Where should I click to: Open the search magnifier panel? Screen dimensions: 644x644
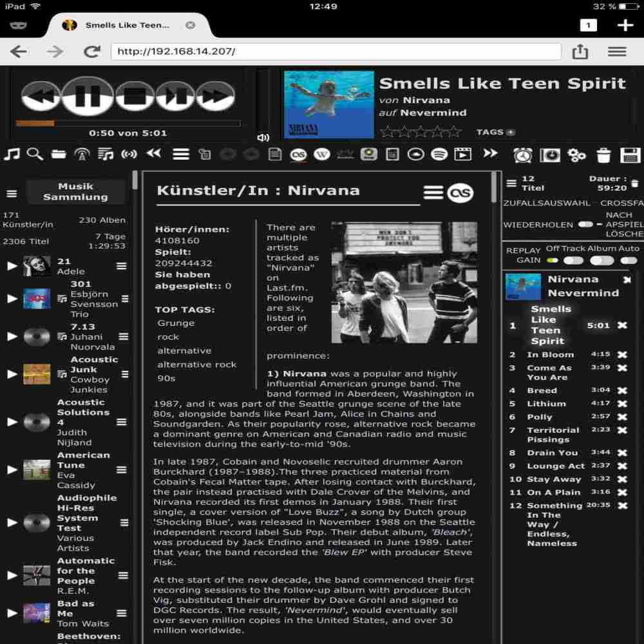click(35, 155)
